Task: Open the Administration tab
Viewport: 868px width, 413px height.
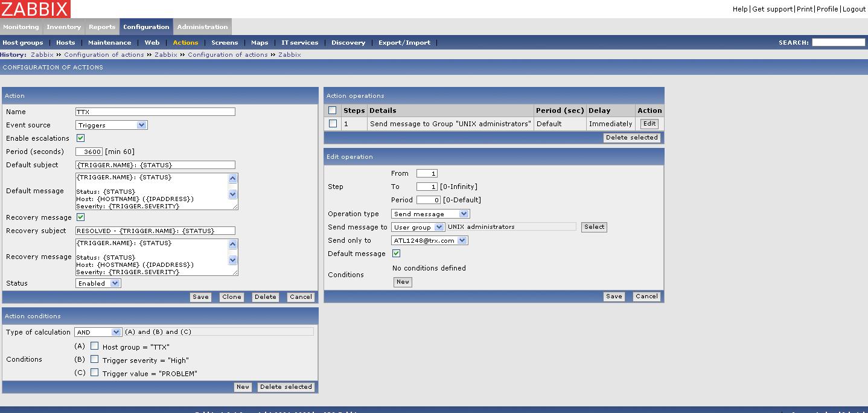Action: [x=202, y=27]
